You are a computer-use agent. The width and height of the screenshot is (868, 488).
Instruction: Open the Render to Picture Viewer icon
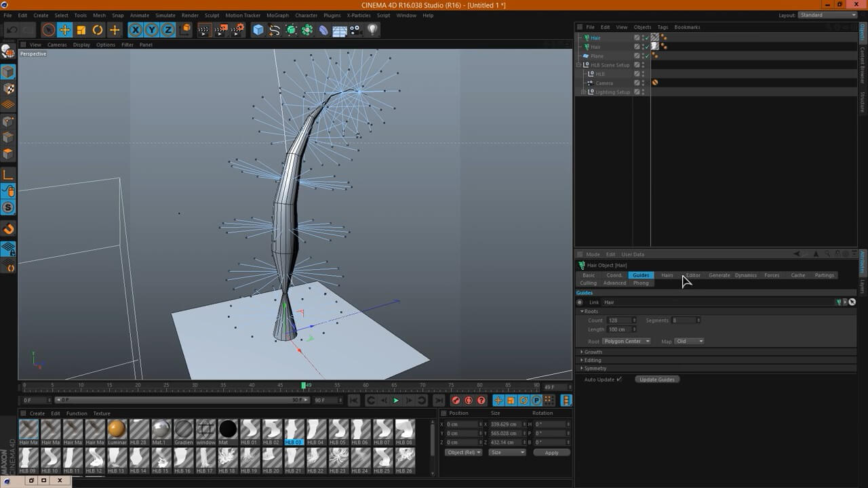point(221,30)
